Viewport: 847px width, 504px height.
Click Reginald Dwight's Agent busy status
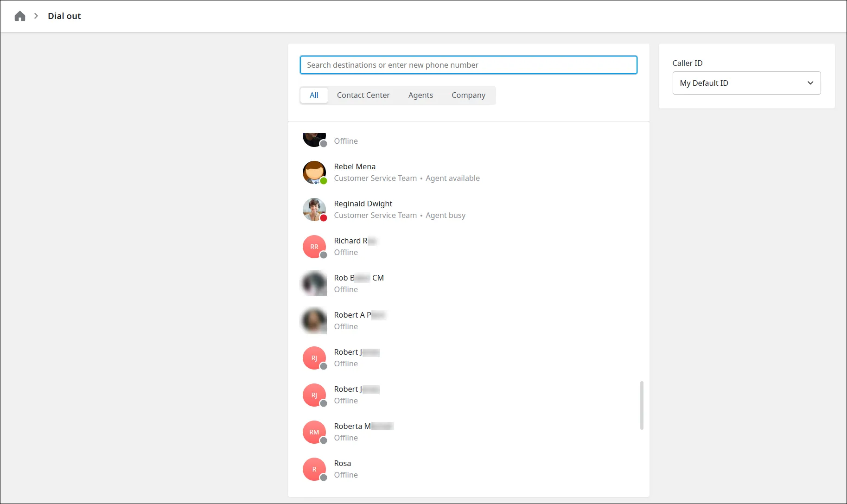coord(446,215)
